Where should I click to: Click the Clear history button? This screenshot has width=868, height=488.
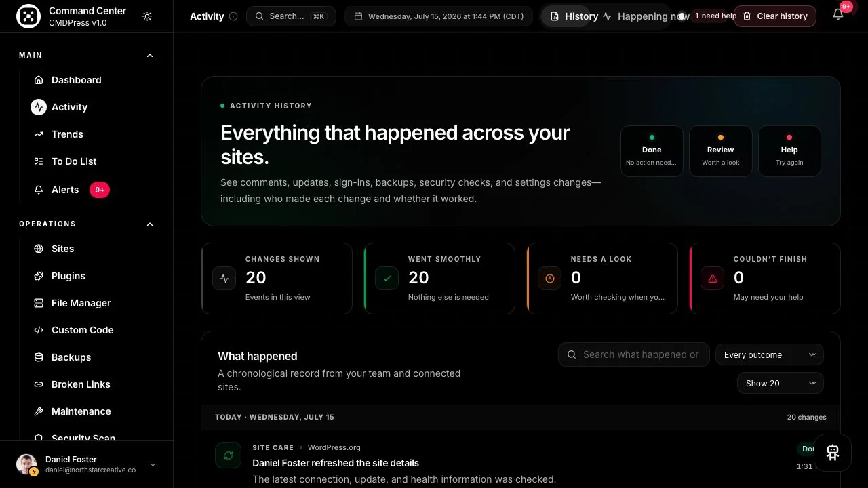point(774,16)
